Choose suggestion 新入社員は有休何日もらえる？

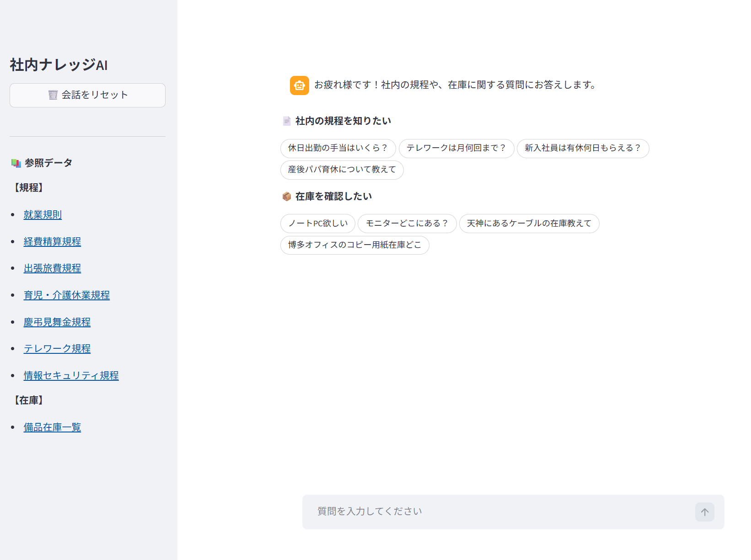pos(583,148)
